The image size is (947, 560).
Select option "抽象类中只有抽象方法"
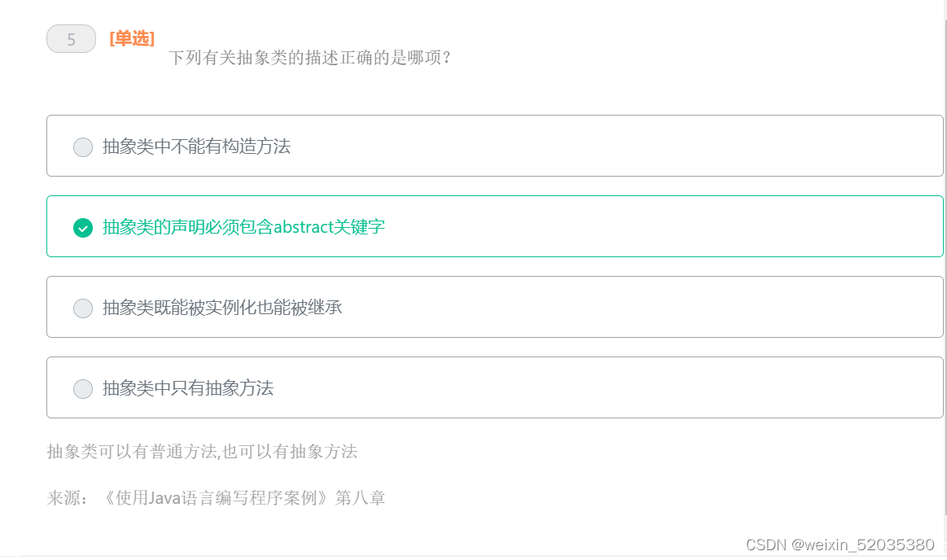coord(187,388)
